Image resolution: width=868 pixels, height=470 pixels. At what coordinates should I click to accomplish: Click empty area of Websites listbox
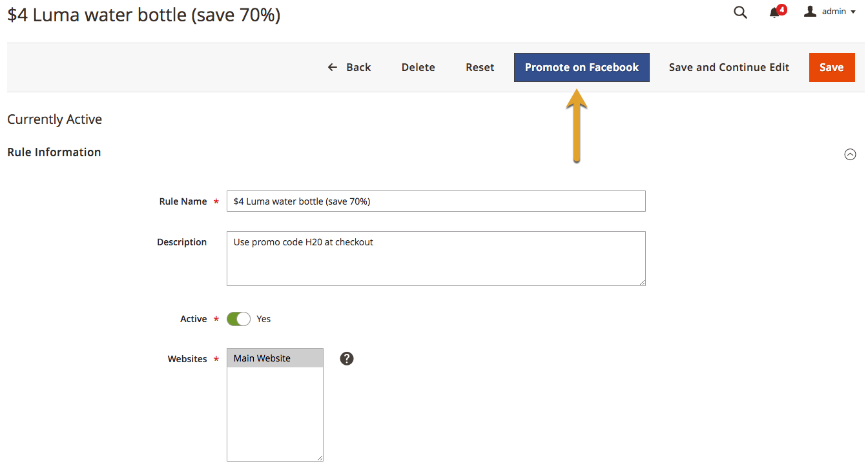click(274, 413)
